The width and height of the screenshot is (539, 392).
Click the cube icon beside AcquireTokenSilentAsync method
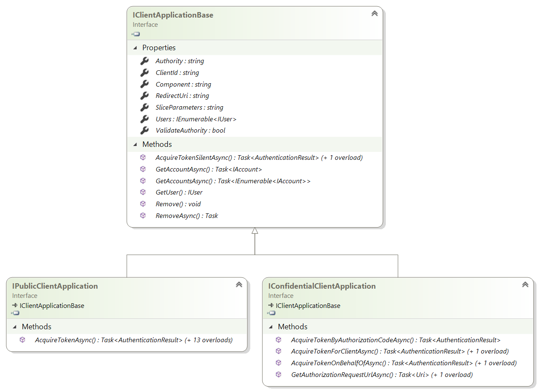[x=143, y=157]
